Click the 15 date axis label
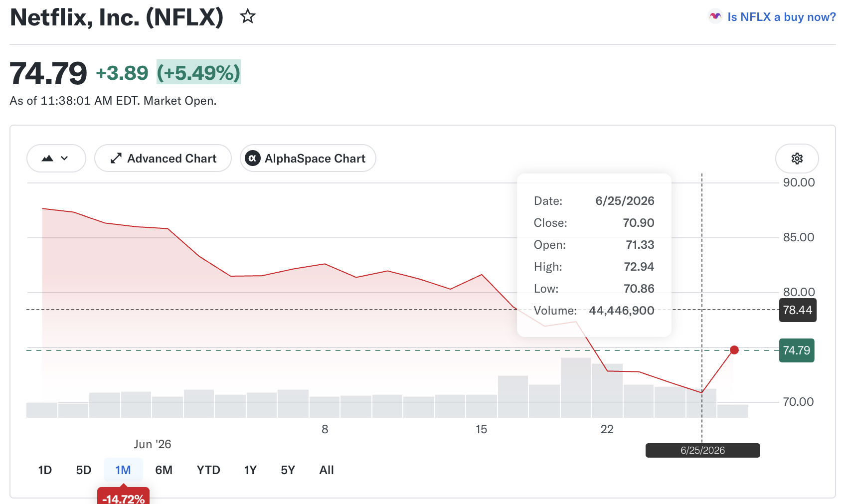Image resolution: width=845 pixels, height=504 pixels. (481, 429)
